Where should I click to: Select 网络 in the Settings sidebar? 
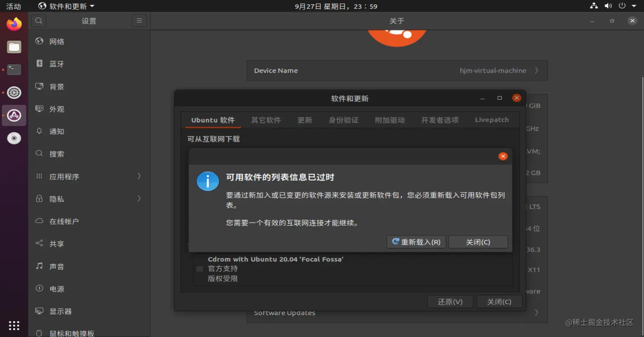pyautogui.click(x=89, y=41)
